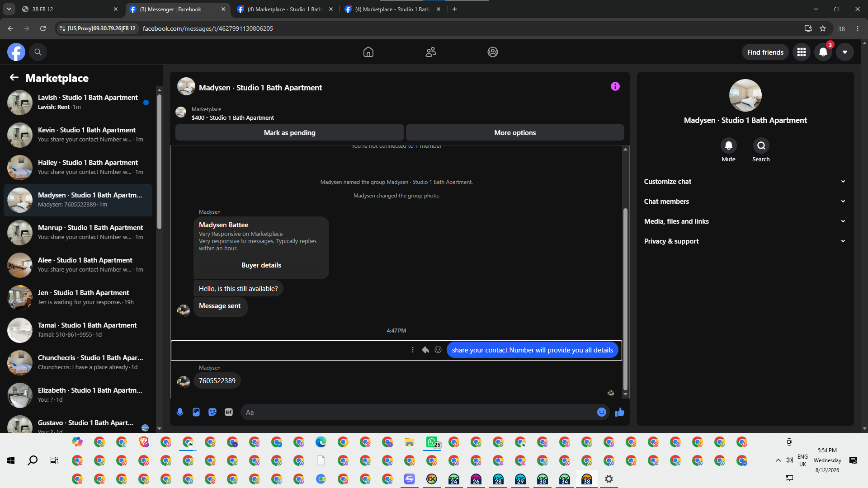Click Mark as pending button

(290, 132)
